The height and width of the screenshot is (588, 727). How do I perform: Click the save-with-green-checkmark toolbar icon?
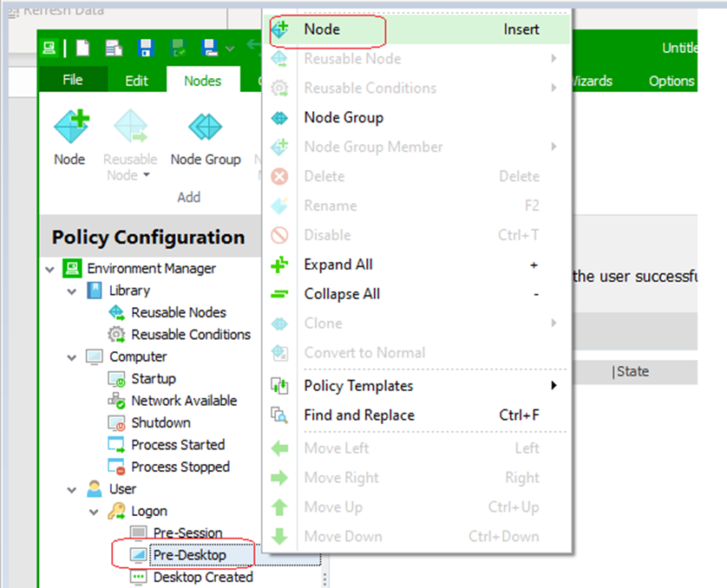coord(177,48)
